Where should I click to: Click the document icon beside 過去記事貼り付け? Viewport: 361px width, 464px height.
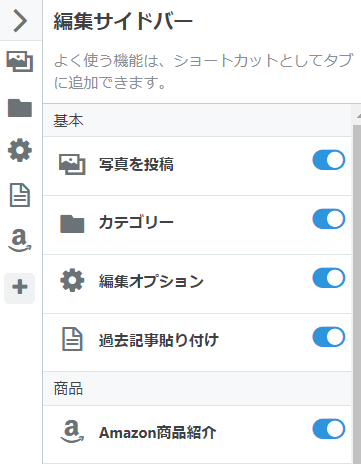click(72, 339)
